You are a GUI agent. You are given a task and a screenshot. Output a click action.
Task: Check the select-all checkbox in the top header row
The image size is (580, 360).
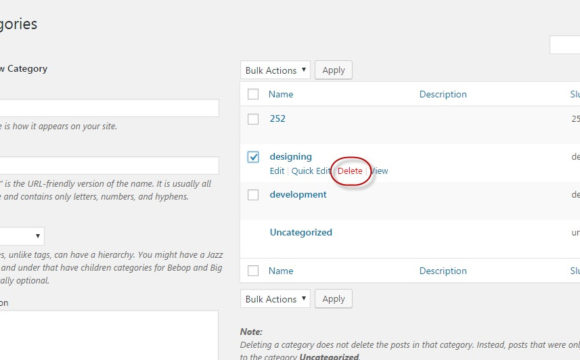tap(253, 94)
